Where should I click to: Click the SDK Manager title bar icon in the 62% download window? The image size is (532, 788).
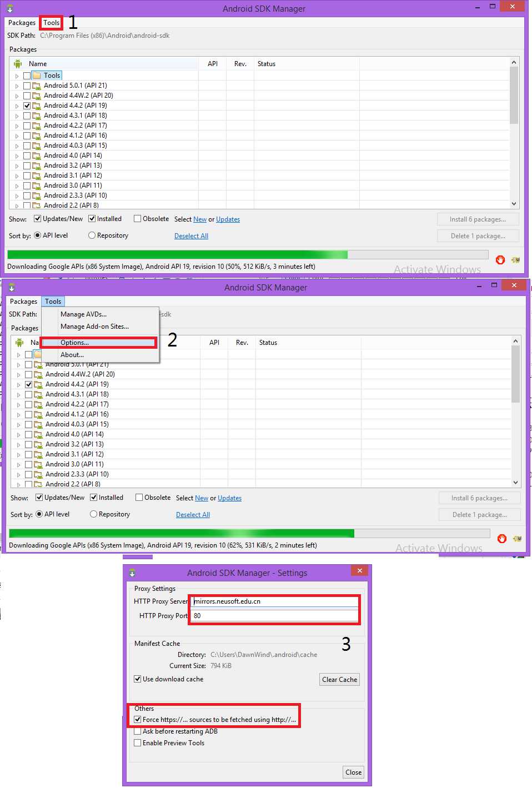12,288
